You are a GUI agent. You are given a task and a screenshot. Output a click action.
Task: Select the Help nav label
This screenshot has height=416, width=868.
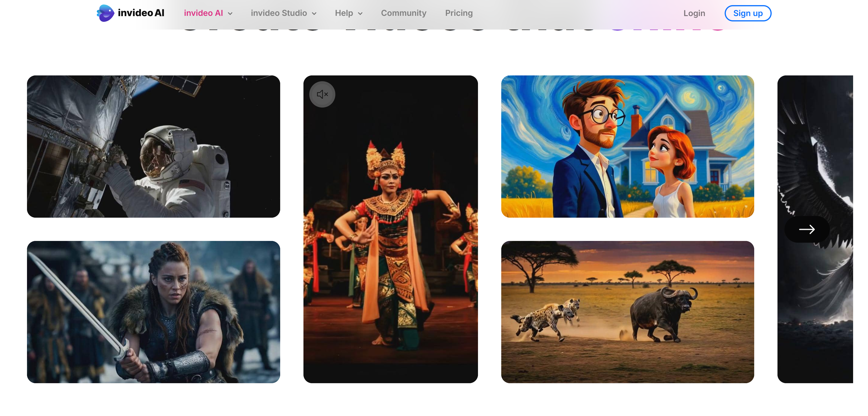coord(344,13)
